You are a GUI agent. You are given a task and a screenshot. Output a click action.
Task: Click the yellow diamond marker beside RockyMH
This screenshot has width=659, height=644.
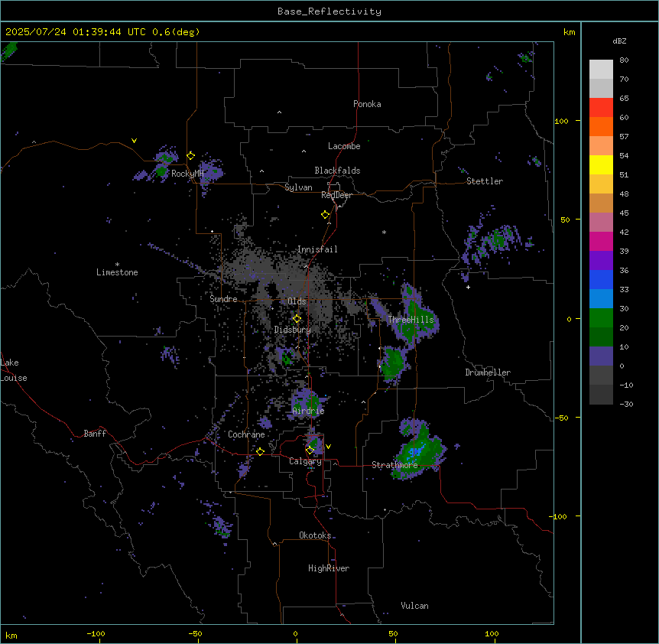coord(191,156)
